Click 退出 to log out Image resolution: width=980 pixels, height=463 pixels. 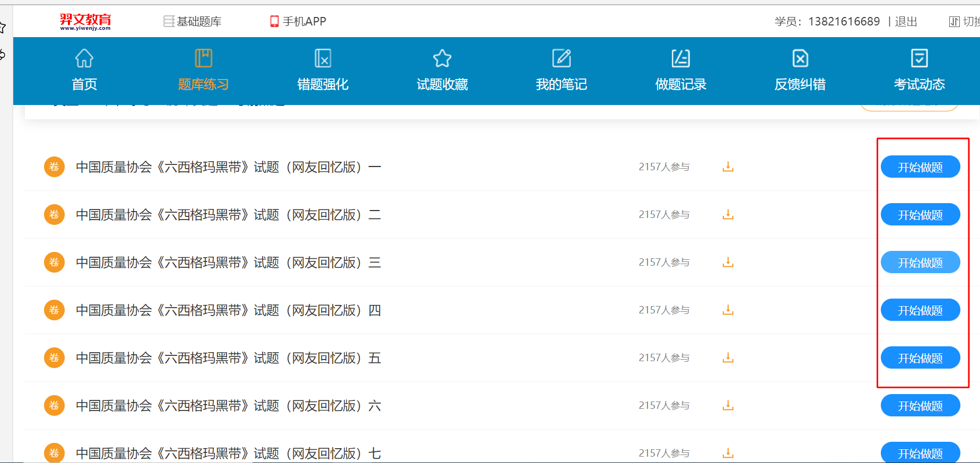[x=906, y=21]
